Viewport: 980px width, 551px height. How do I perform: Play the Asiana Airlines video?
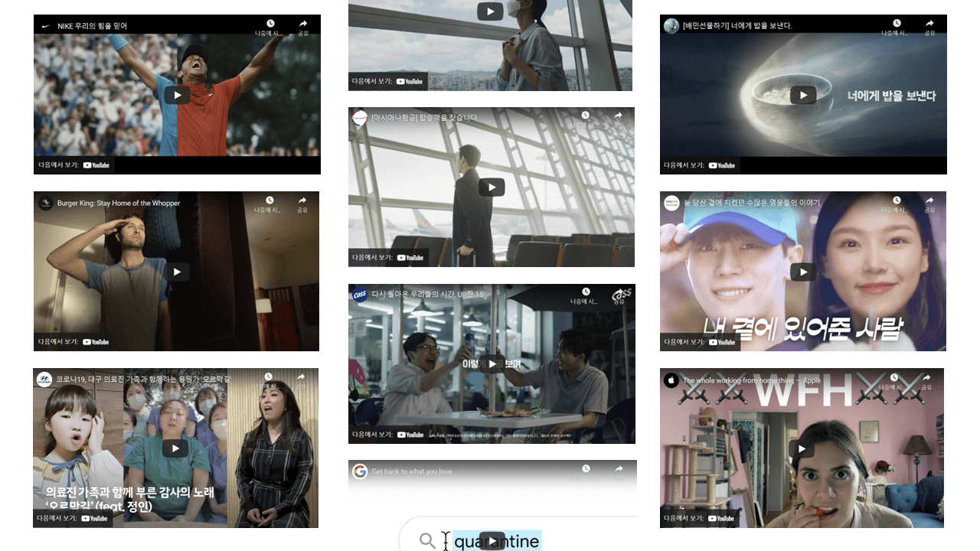(x=491, y=187)
